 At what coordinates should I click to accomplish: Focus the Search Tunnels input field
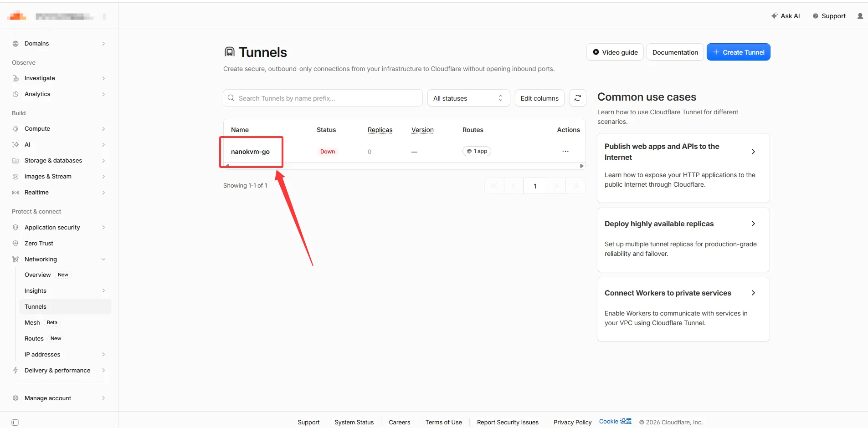pyautogui.click(x=323, y=98)
